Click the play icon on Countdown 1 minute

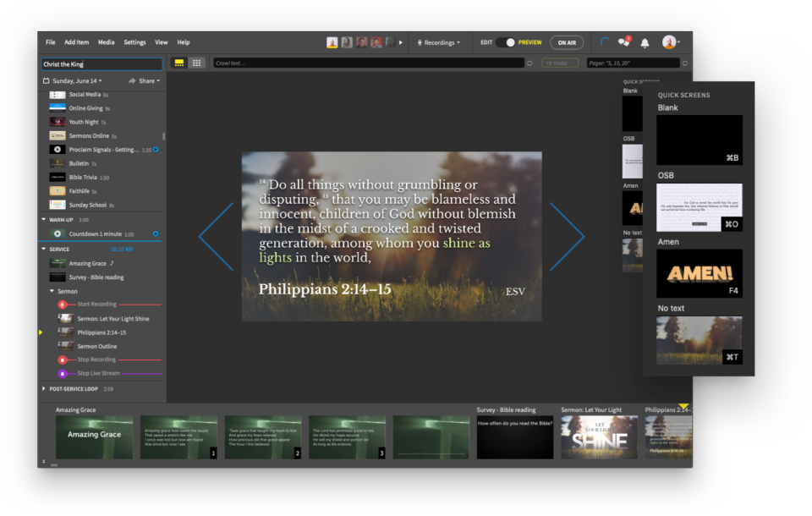coord(58,233)
